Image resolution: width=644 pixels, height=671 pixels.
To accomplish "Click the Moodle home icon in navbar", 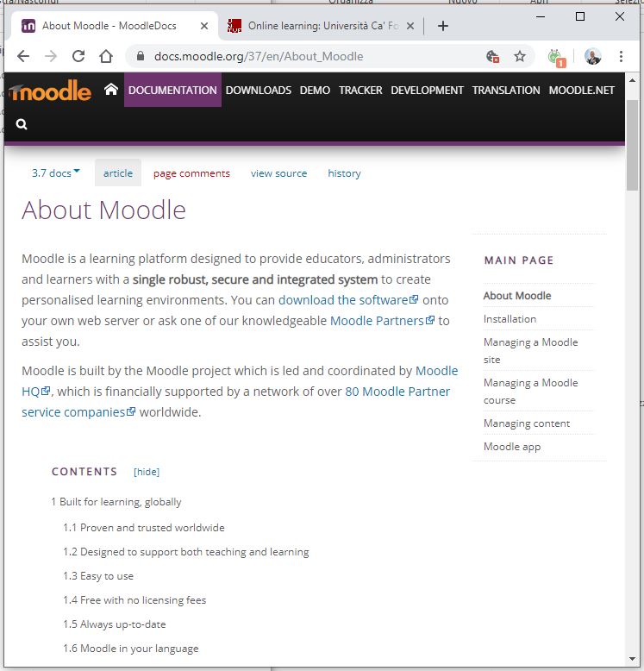I will [x=110, y=90].
